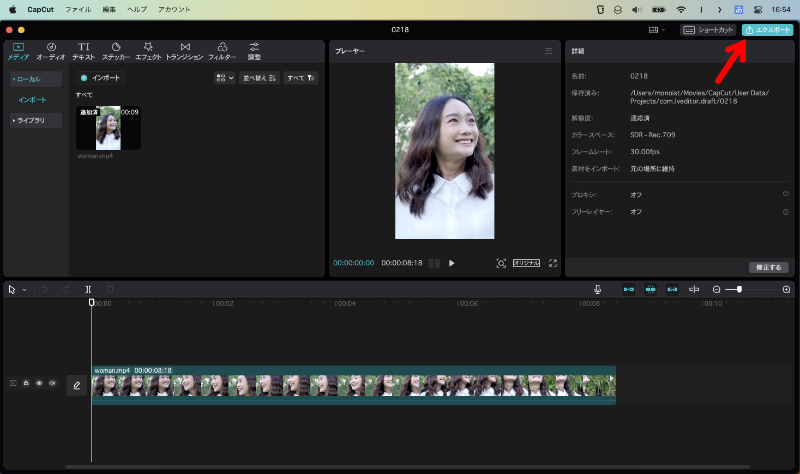Select the woman.mp4 media thumbnail

tap(108, 128)
